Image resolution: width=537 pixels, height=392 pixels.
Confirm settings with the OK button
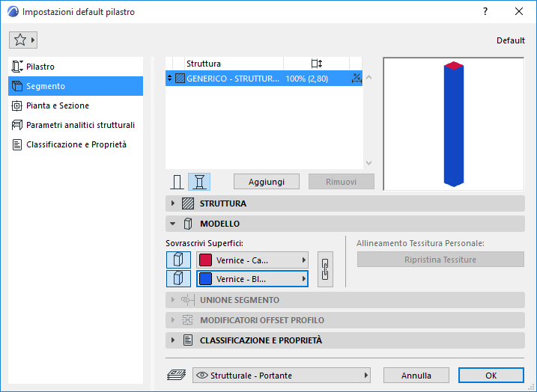point(491,376)
